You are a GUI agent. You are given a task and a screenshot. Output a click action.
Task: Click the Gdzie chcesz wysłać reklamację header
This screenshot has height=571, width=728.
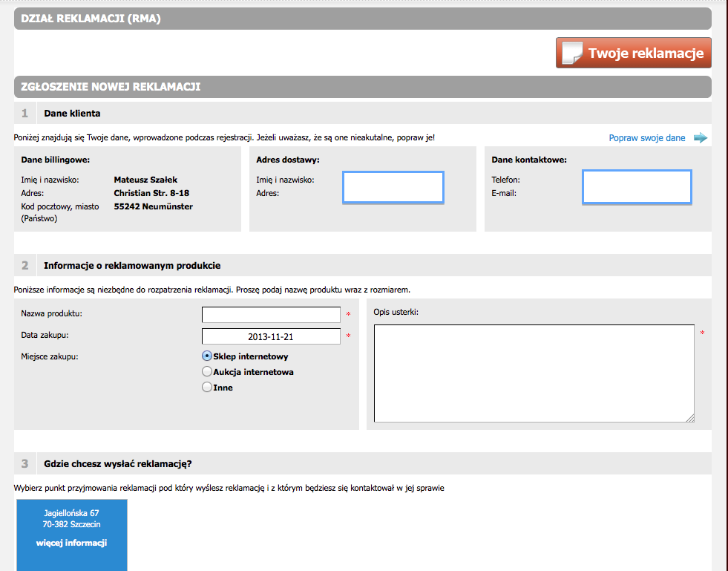coord(118,464)
